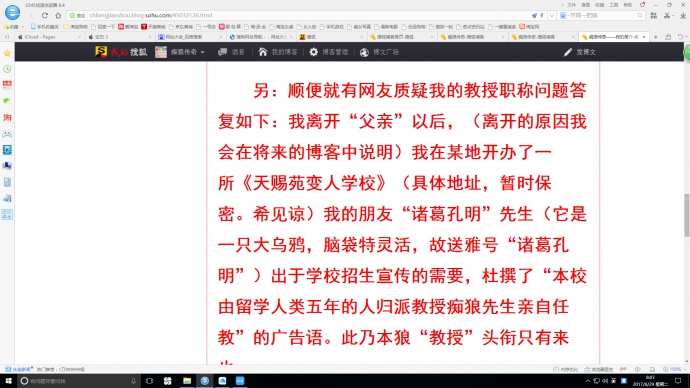
Task: Open favorites star in left sidebar
Action: 7,53
